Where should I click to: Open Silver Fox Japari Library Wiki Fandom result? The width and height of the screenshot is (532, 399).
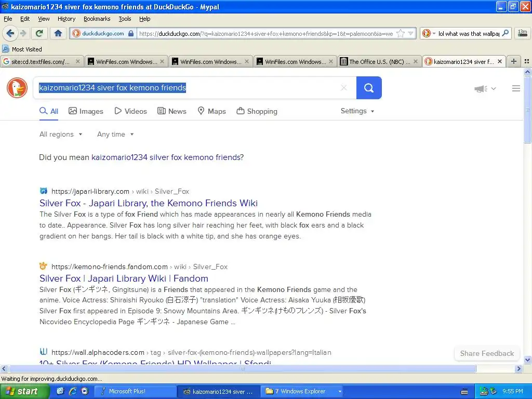(124, 278)
